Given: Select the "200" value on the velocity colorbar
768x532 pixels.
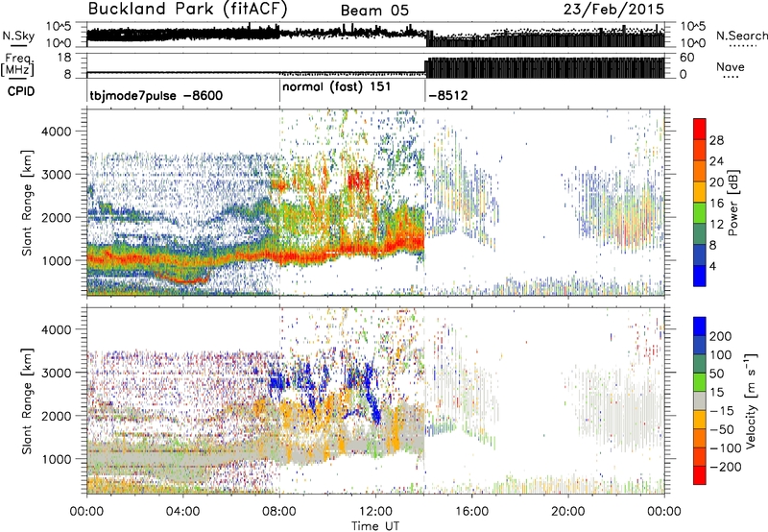Looking at the screenshot, I should pos(720,336).
